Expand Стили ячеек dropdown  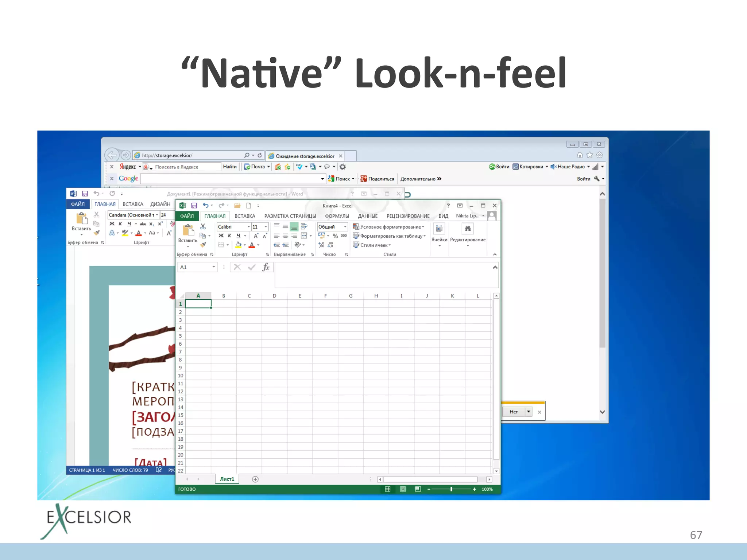(x=372, y=245)
